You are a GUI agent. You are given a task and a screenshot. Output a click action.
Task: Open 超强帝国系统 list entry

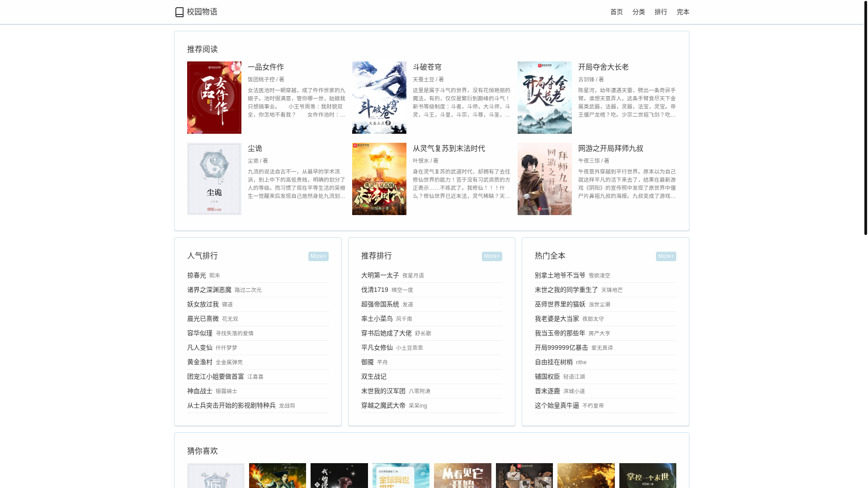380,304
